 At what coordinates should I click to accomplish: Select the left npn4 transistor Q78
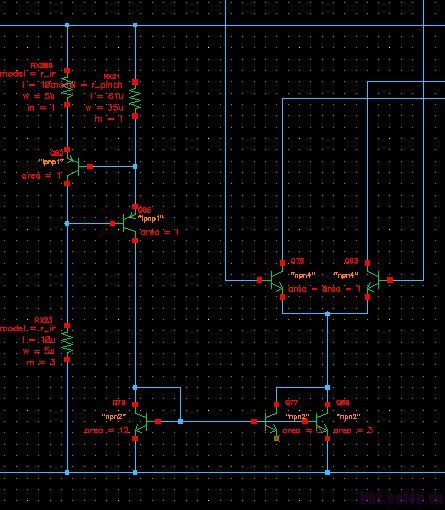click(273, 280)
